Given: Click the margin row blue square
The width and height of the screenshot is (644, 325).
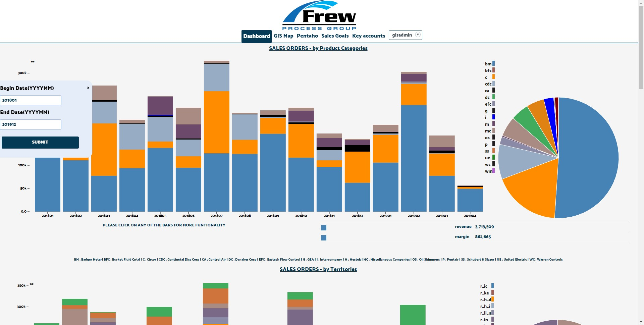Looking at the screenshot, I should 324,238.
